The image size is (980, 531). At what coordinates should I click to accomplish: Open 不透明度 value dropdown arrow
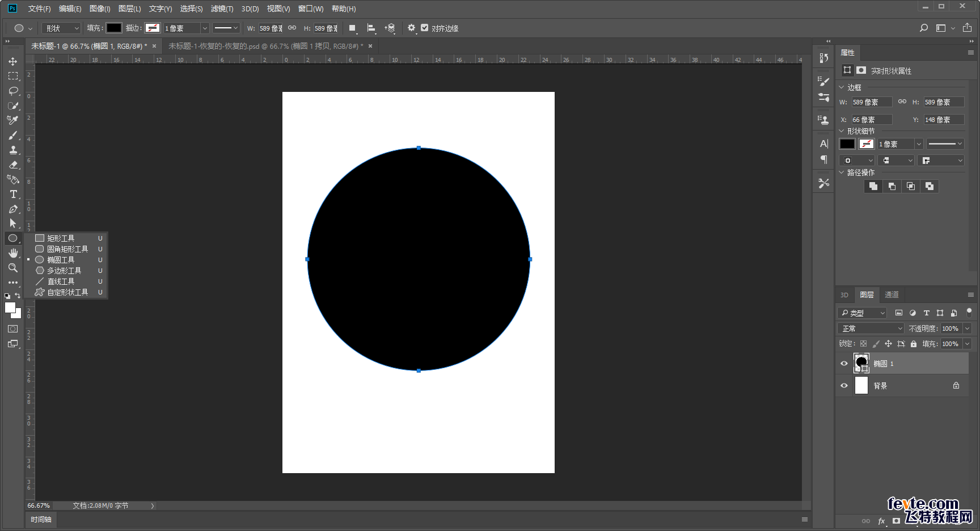pyautogui.click(x=967, y=328)
